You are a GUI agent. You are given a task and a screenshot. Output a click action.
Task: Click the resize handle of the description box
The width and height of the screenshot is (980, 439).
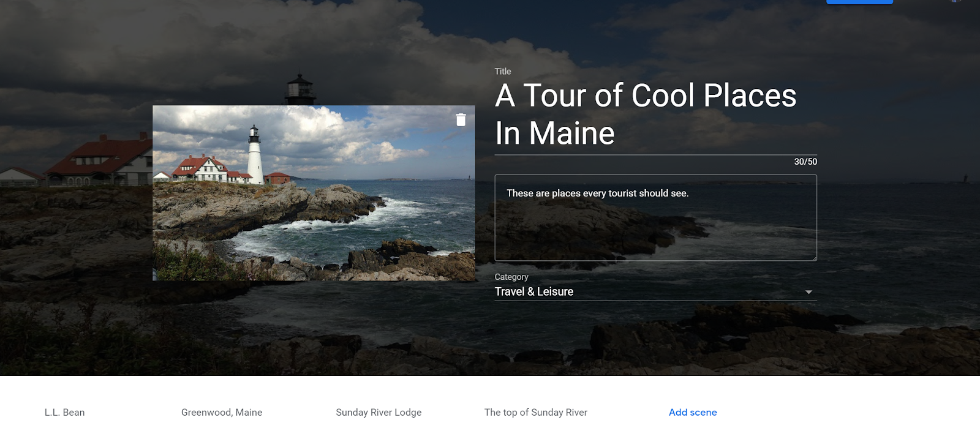click(x=814, y=258)
